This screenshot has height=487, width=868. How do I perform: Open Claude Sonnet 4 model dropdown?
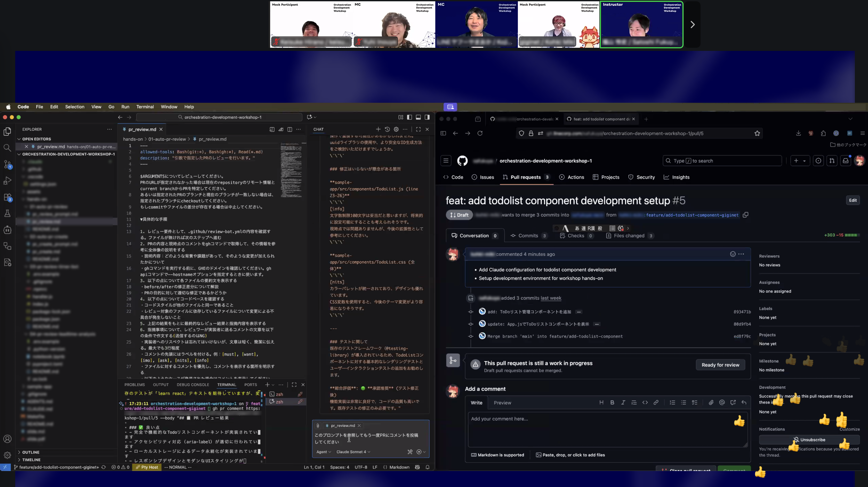353,452
